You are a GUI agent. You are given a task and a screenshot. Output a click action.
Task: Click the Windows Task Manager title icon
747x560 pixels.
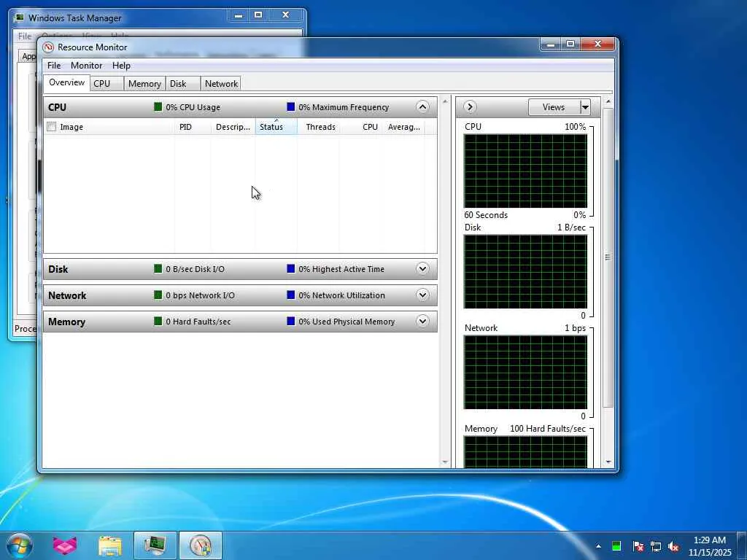point(19,18)
